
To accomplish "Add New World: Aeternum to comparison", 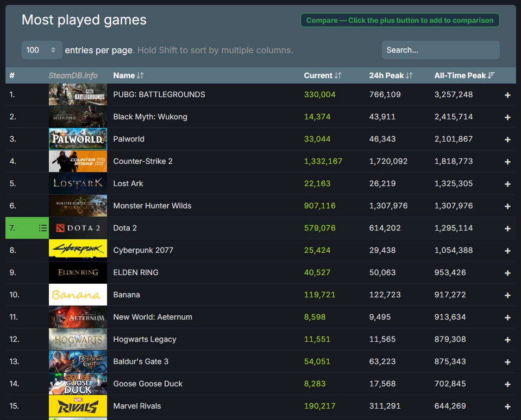I will pos(507,317).
